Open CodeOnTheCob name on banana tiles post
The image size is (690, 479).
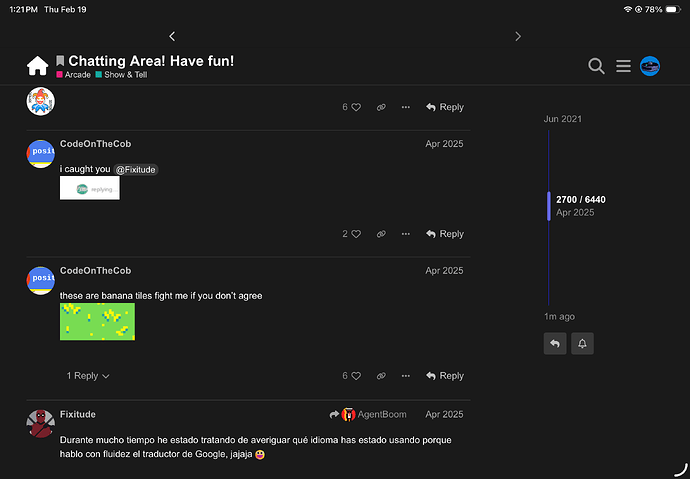(x=95, y=271)
